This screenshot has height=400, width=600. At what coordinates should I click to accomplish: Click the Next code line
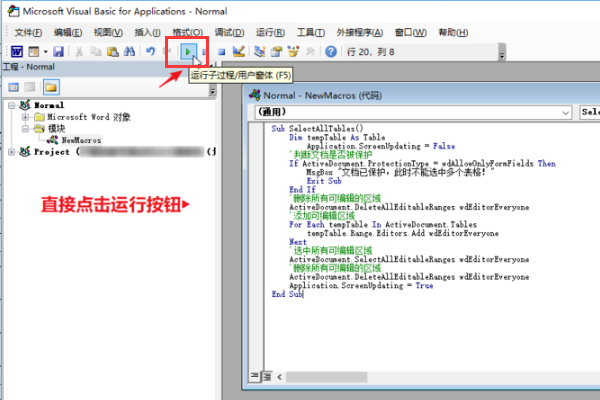pos(298,242)
